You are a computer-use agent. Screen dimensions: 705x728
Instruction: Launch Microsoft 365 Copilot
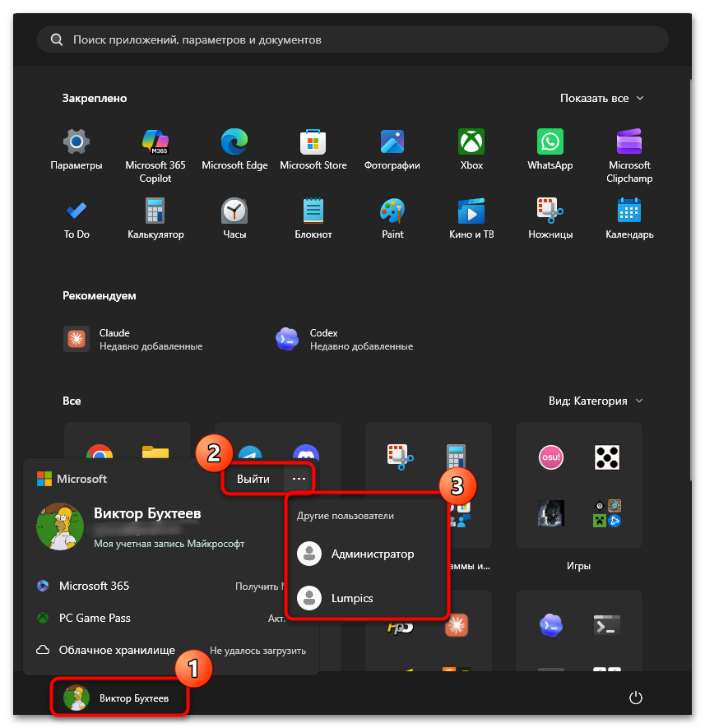155,156
